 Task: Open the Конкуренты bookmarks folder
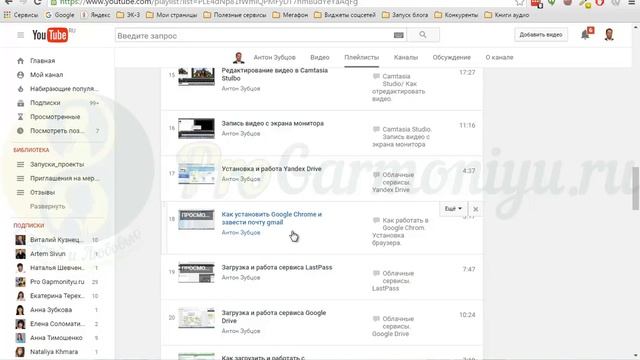pyautogui.click(x=456, y=15)
